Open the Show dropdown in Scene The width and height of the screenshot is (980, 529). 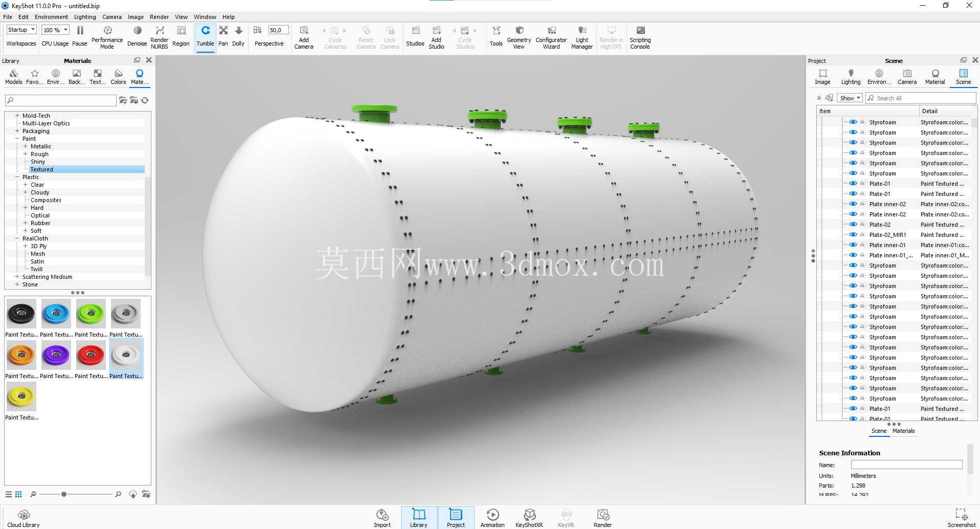pos(850,98)
